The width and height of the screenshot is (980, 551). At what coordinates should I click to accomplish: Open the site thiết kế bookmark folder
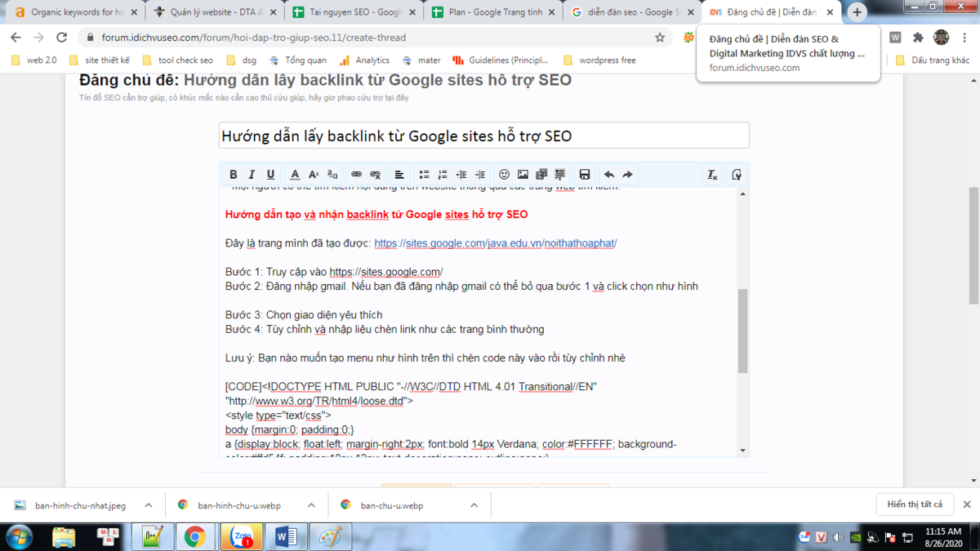click(x=100, y=60)
